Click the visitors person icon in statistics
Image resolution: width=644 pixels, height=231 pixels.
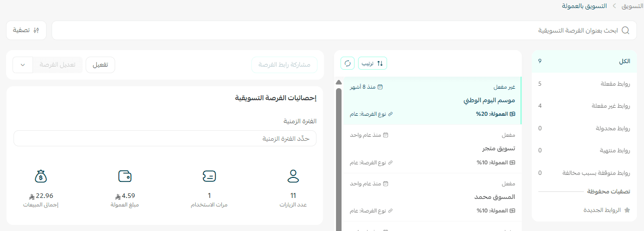pyautogui.click(x=293, y=176)
